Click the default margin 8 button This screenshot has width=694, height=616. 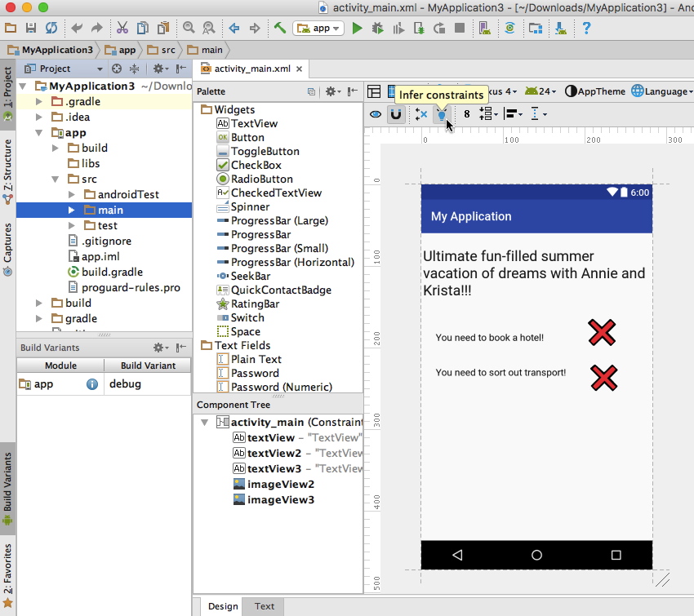pos(466,114)
